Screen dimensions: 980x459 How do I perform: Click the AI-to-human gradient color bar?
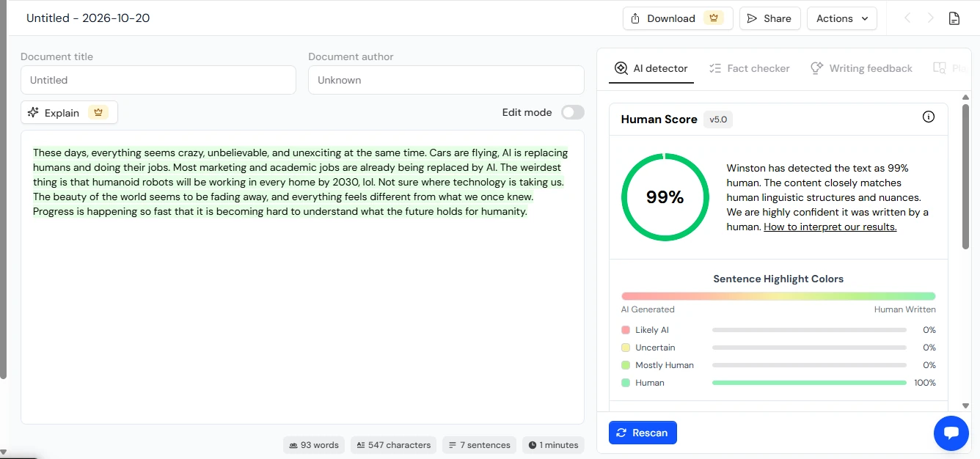pyautogui.click(x=778, y=296)
